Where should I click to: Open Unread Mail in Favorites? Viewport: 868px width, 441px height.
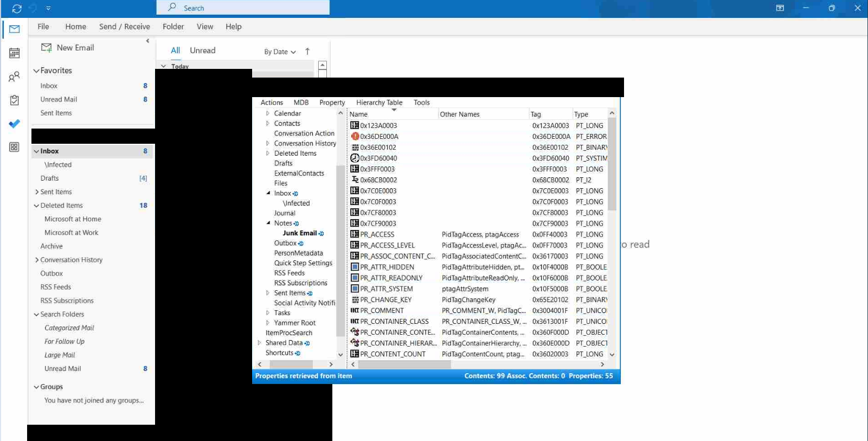click(59, 100)
